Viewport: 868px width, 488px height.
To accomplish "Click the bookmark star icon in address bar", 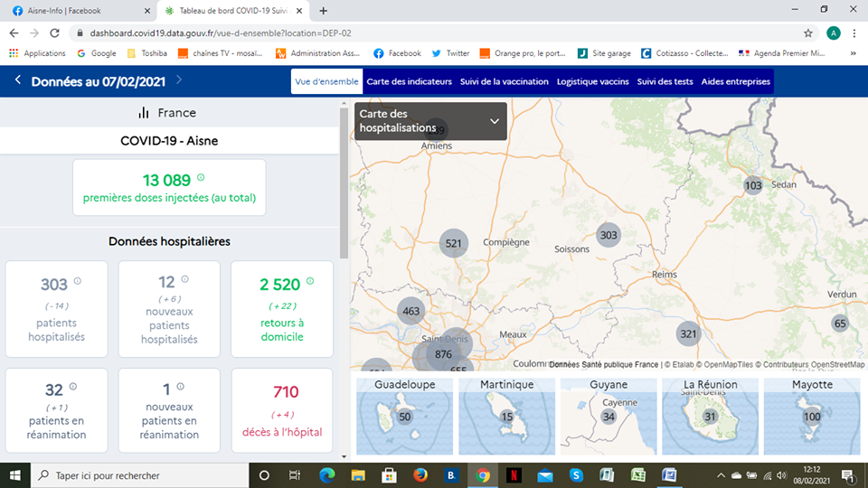I will coord(807,33).
